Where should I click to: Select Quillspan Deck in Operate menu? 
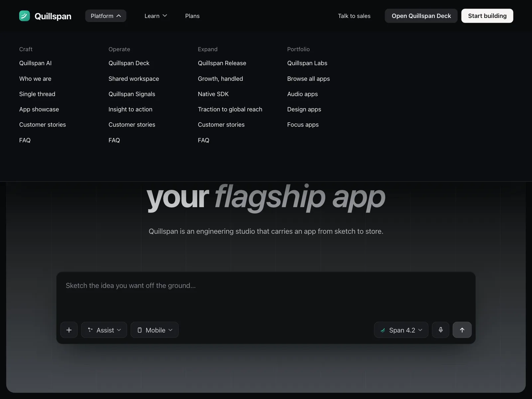click(x=129, y=63)
